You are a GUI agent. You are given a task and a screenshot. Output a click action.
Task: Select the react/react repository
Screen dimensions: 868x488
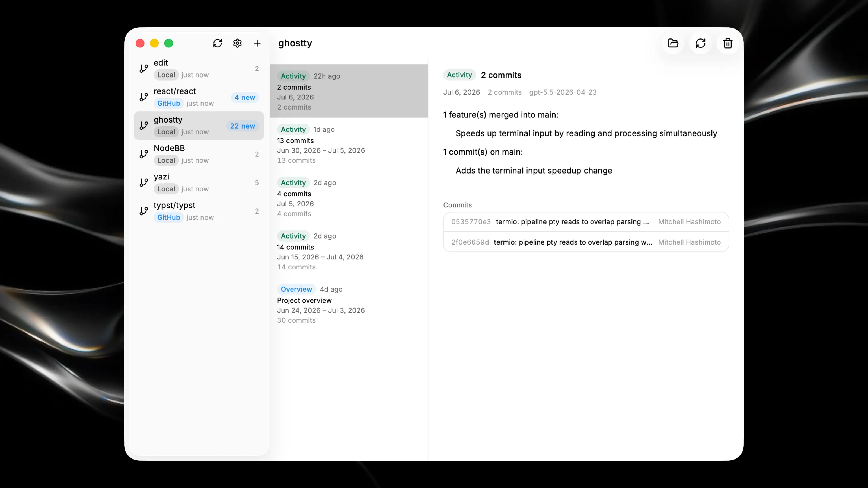(199, 97)
